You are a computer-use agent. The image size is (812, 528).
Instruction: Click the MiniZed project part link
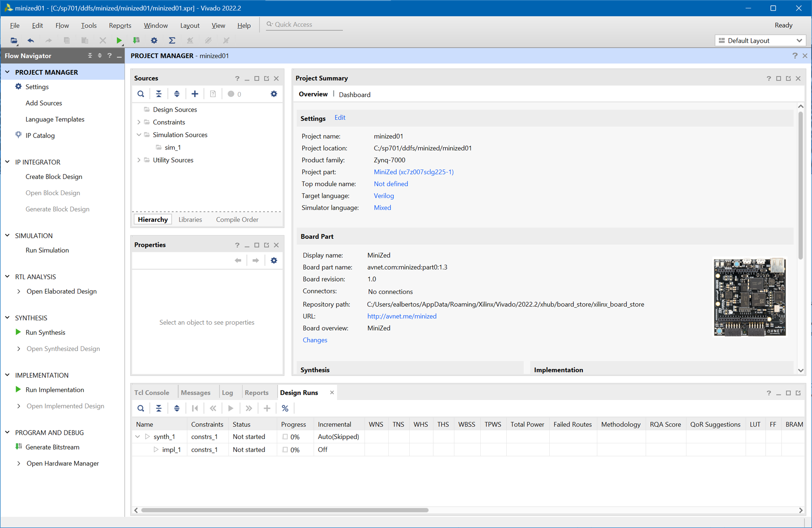[414, 172]
